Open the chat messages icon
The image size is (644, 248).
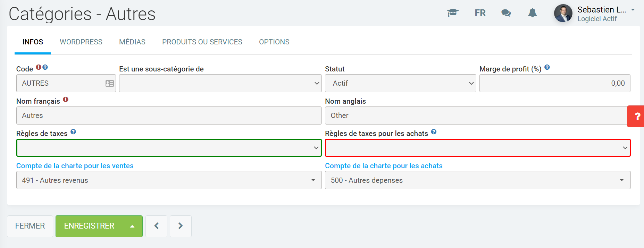pyautogui.click(x=506, y=13)
